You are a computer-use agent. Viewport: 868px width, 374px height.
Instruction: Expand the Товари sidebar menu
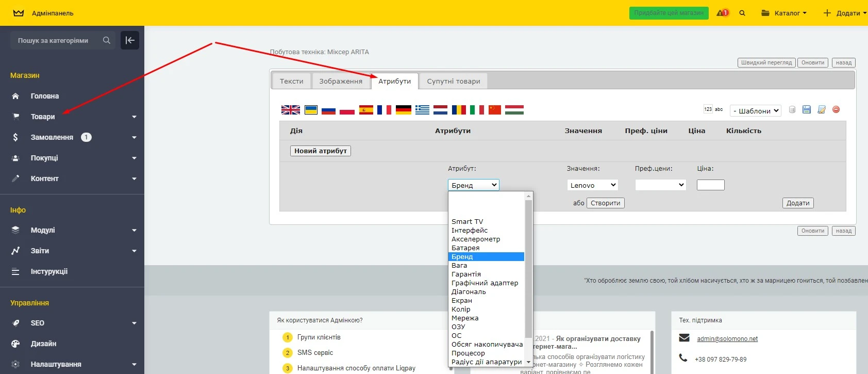tap(72, 117)
